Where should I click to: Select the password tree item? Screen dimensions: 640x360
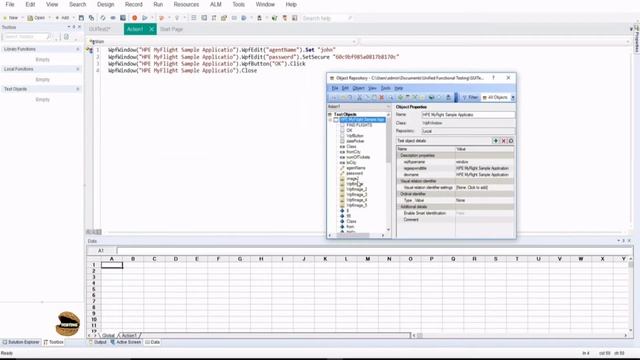(354, 173)
